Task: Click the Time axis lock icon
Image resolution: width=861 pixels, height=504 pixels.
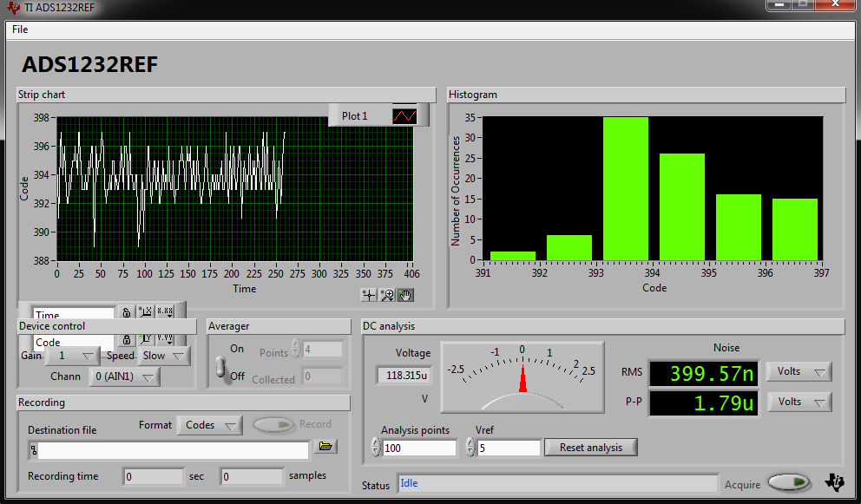Action: point(127,313)
